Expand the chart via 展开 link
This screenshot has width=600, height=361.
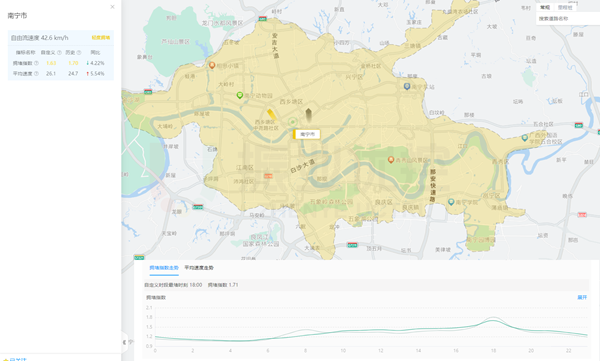pyautogui.click(x=582, y=297)
